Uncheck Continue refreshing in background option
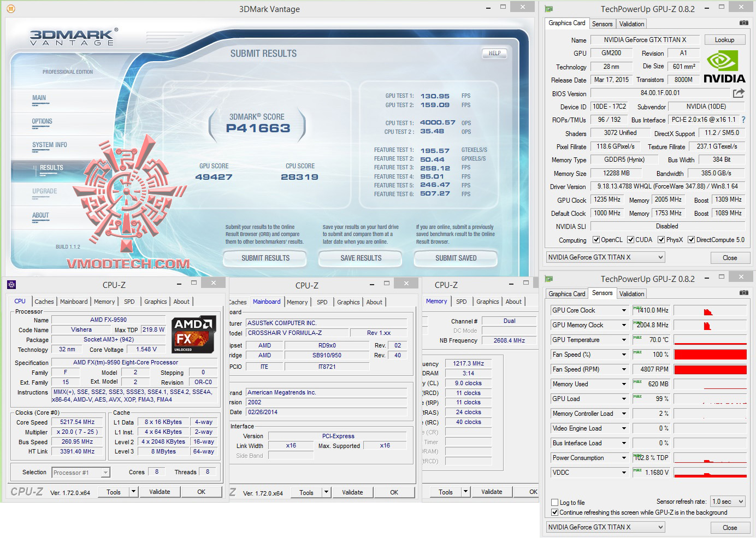Image resolution: width=756 pixels, height=542 pixels. 555,512
